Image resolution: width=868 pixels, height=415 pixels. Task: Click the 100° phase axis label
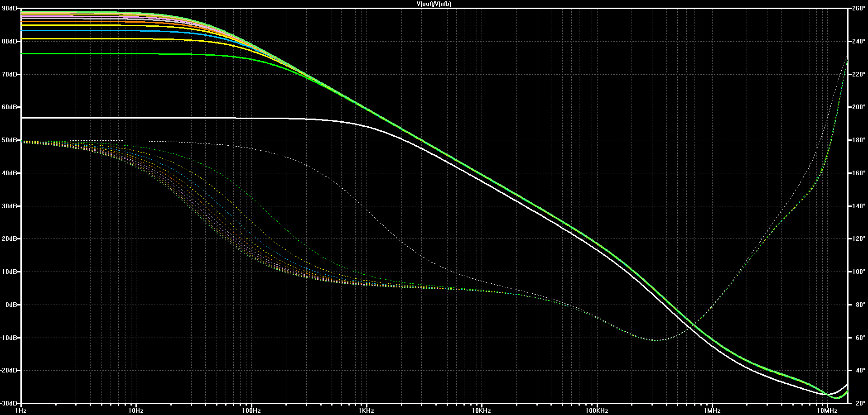tap(858, 272)
